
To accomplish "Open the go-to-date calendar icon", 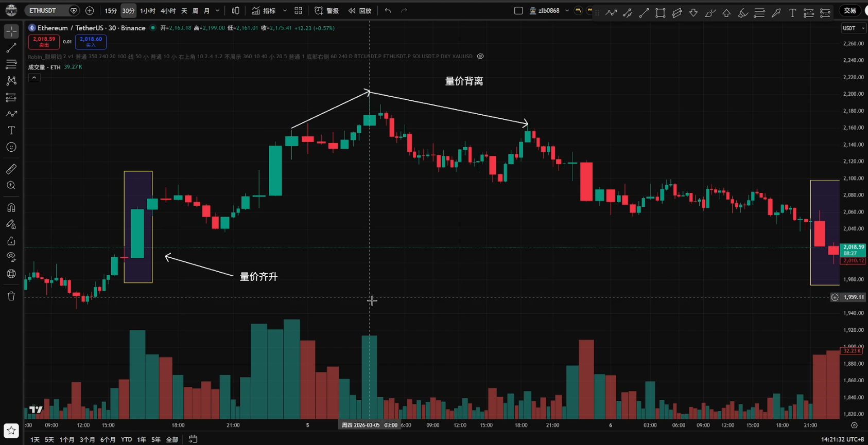I will click(193, 439).
